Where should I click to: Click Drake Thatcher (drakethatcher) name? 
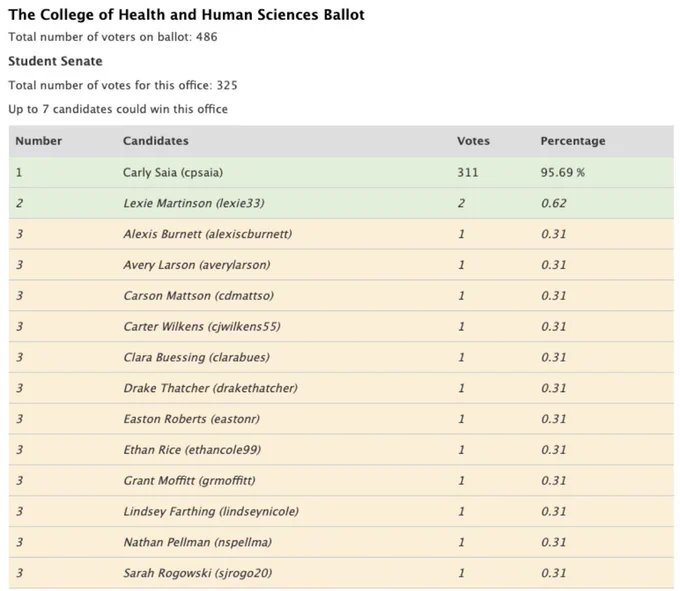pyautogui.click(x=210, y=388)
